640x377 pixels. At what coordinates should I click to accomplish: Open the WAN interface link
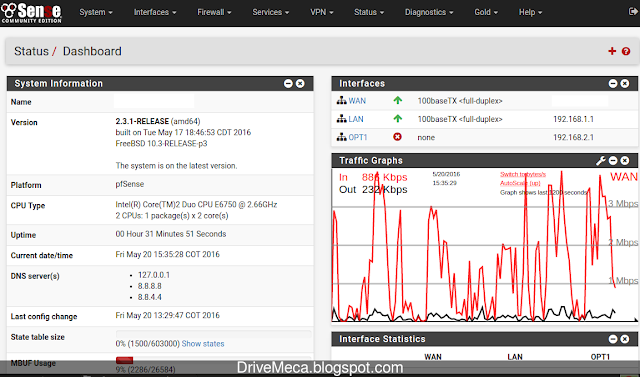click(x=357, y=101)
